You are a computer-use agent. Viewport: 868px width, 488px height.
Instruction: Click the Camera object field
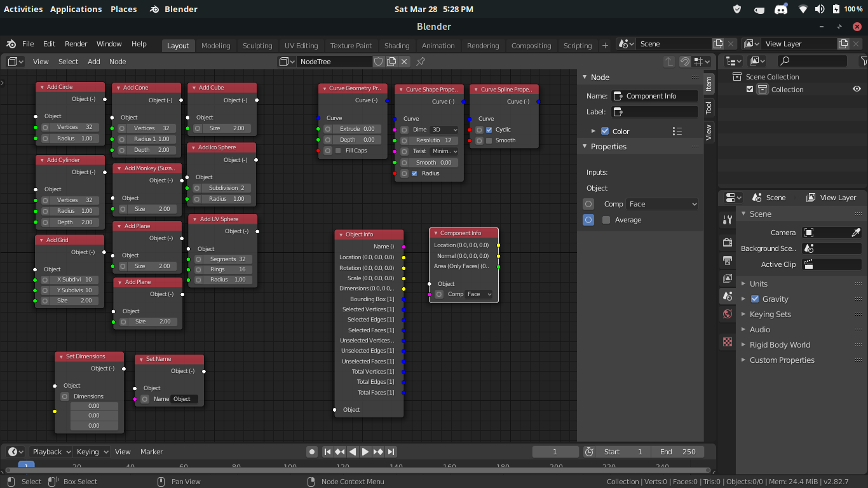825,233
